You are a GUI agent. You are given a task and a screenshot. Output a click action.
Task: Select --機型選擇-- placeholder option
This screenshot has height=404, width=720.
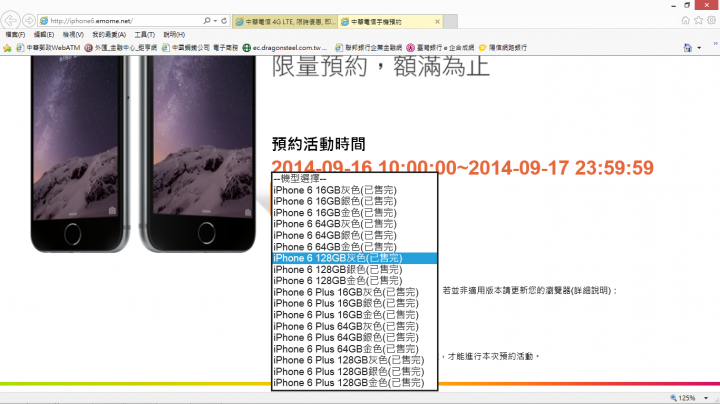[354, 179]
